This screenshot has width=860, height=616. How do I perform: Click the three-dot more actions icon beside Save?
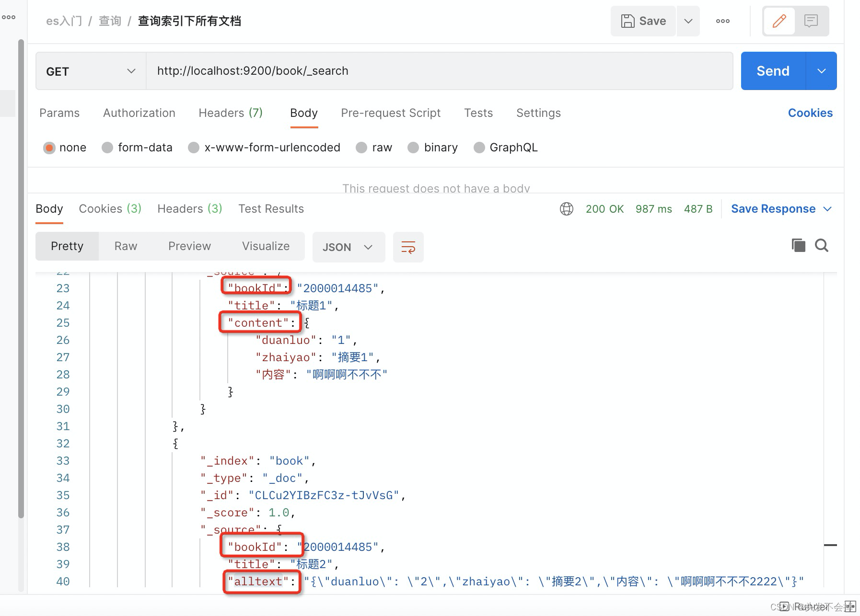[x=722, y=21]
